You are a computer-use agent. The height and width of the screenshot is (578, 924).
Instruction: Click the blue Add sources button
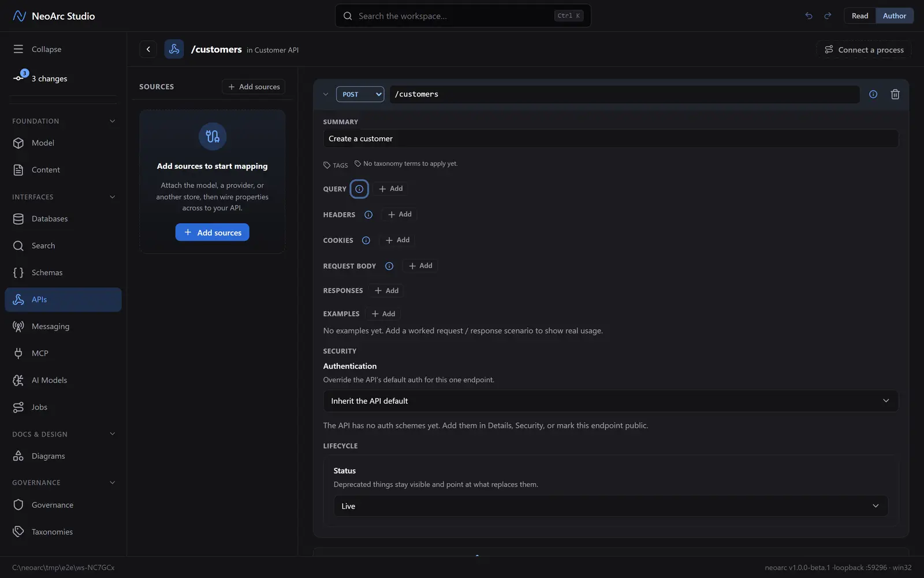click(213, 232)
